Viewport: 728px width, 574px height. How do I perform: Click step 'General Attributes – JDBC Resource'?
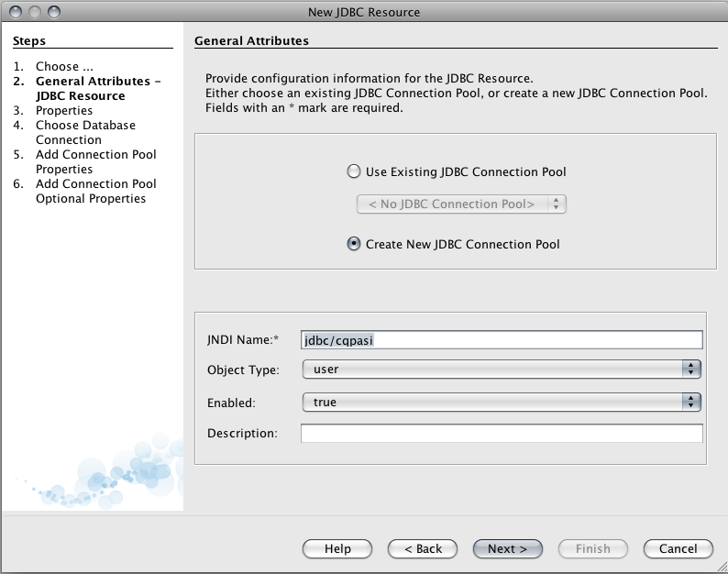pos(98,88)
